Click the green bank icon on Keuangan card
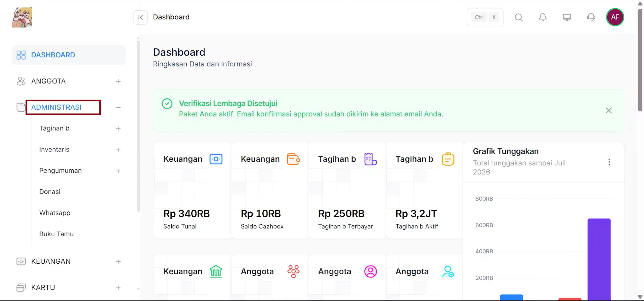 [216, 271]
